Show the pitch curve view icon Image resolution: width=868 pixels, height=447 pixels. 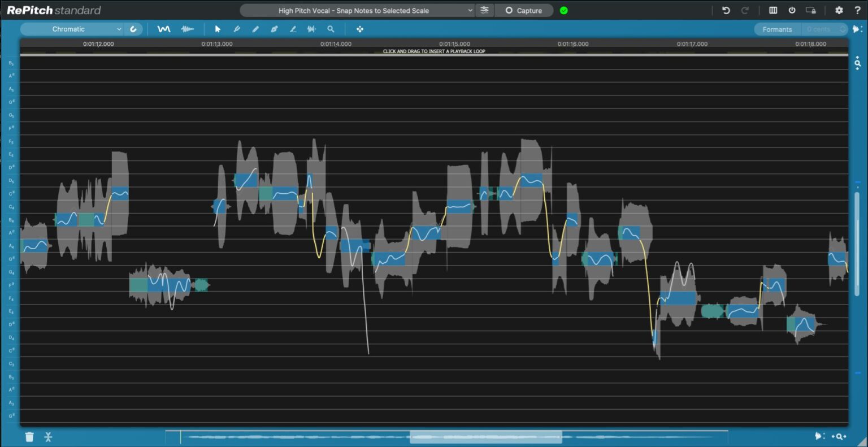tap(164, 29)
